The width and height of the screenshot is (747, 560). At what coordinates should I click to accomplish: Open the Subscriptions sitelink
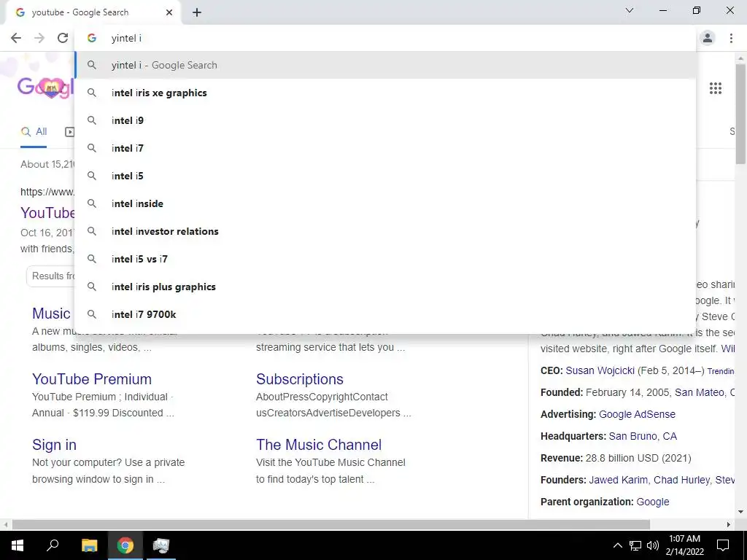(300, 379)
